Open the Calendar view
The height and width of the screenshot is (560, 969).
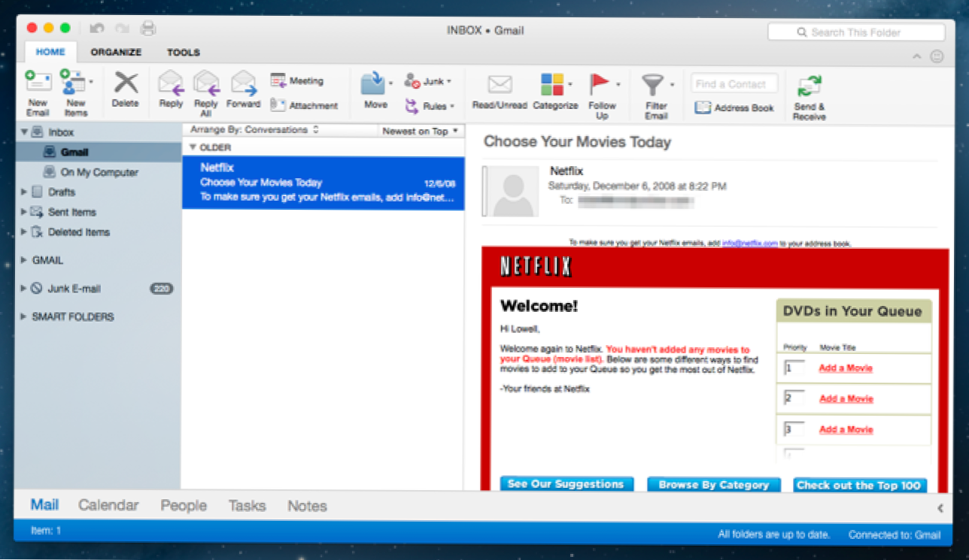(x=108, y=506)
